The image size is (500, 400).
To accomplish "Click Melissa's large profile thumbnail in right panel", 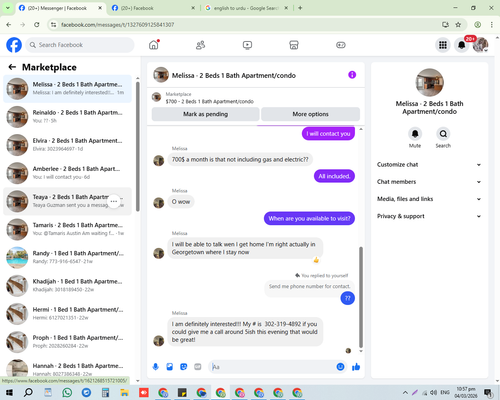I will (x=429, y=82).
